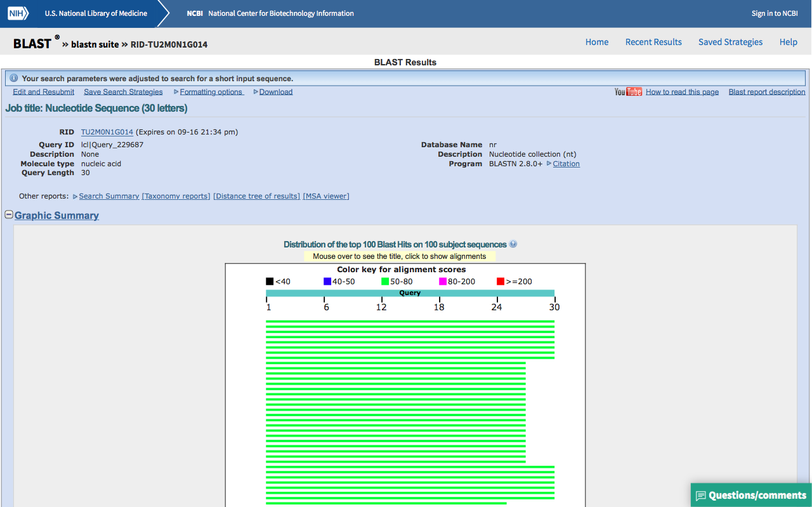Click the teal Query bar
The image size is (812, 507).
point(410,293)
